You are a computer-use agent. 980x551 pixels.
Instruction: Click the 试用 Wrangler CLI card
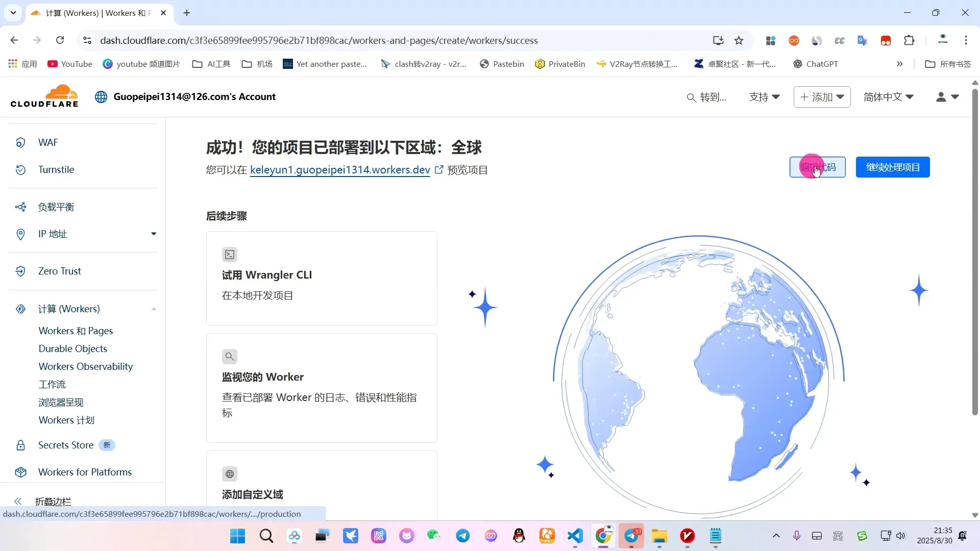point(322,279)
